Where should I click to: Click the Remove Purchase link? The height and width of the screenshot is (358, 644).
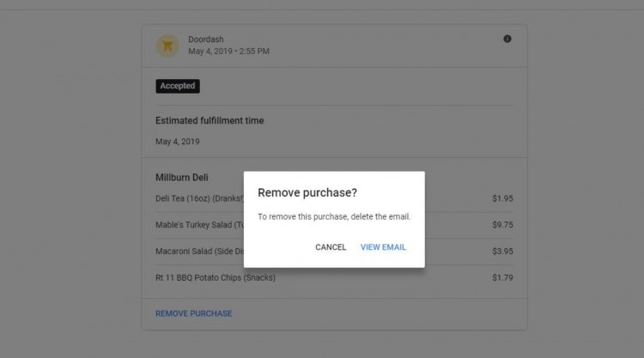(x=194, y=313)
